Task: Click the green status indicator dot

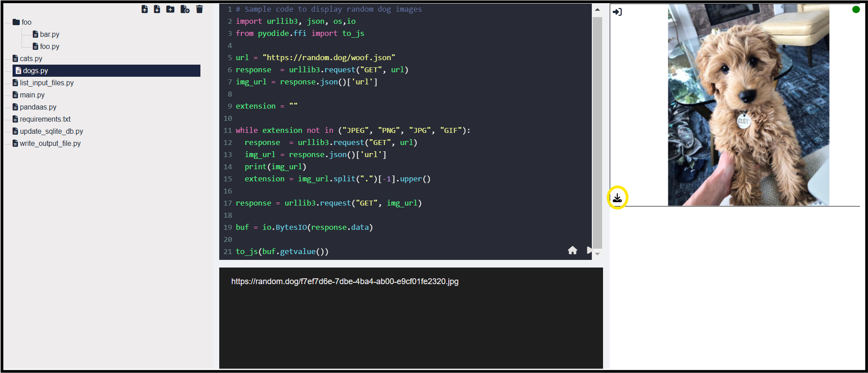Action: [x=855, y=9]
